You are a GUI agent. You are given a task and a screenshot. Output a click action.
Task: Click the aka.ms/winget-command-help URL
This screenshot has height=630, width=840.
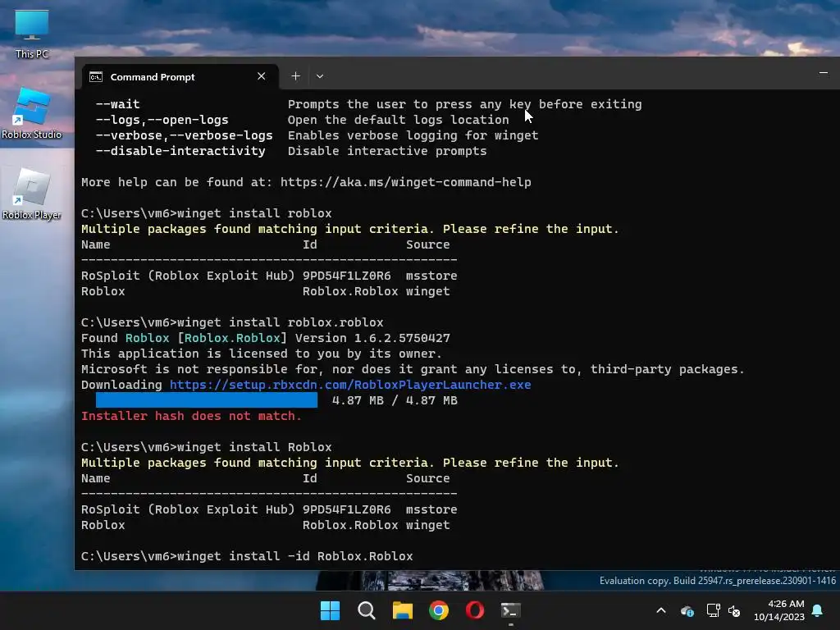405,182
